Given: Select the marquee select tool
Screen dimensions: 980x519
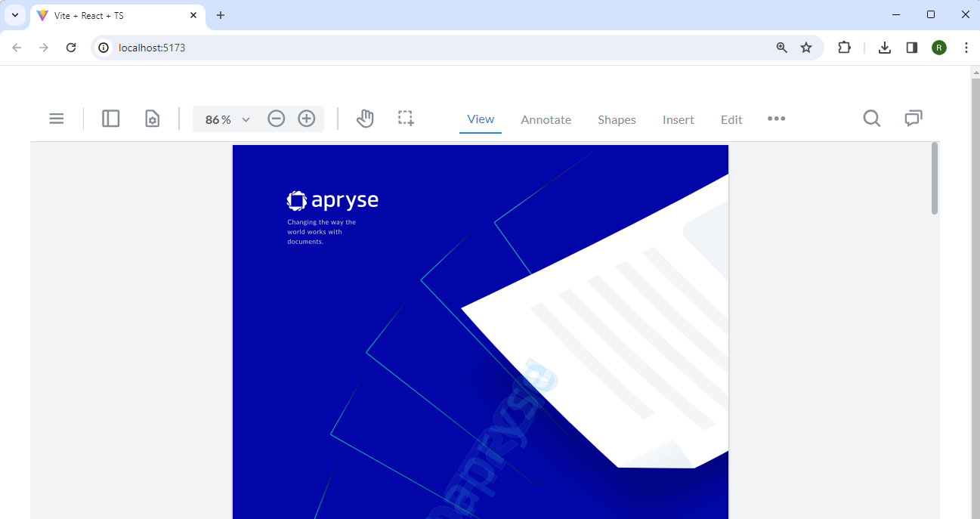Looking at the screenshot, I should pyautogui.click(x=407, y=119).
